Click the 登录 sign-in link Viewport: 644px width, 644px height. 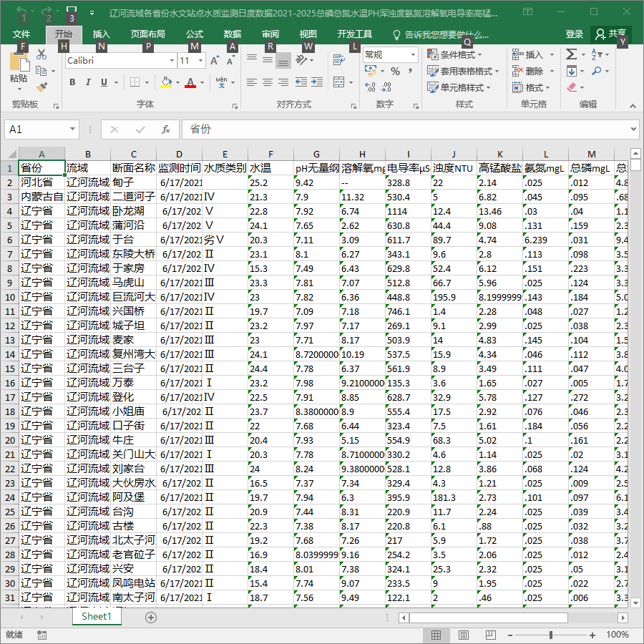pyautogui.click(x=574, y=34)
